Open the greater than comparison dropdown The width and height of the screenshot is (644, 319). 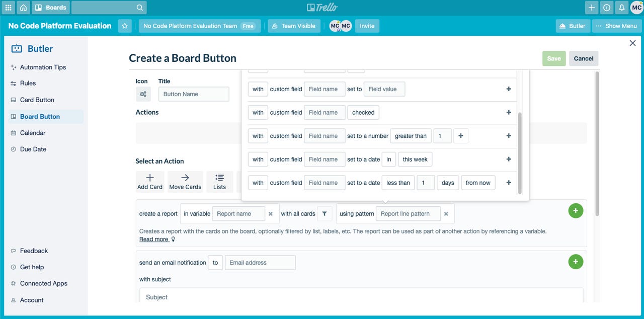point(411,135)
